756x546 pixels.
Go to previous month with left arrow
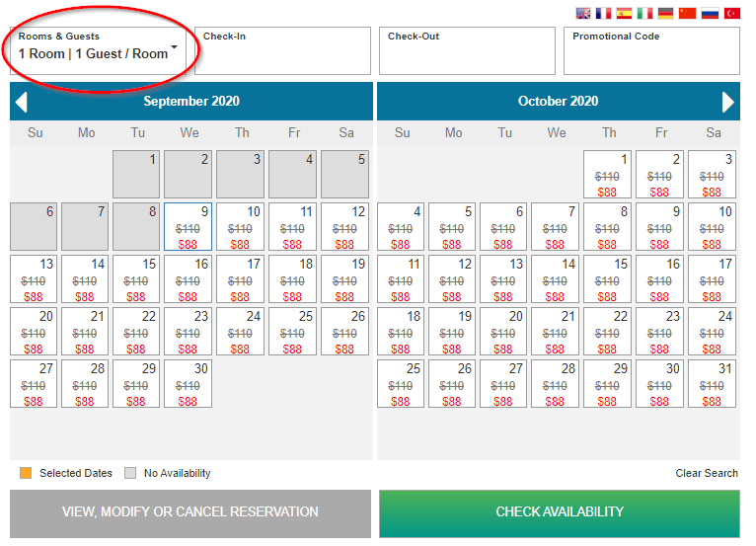[22, 102]
